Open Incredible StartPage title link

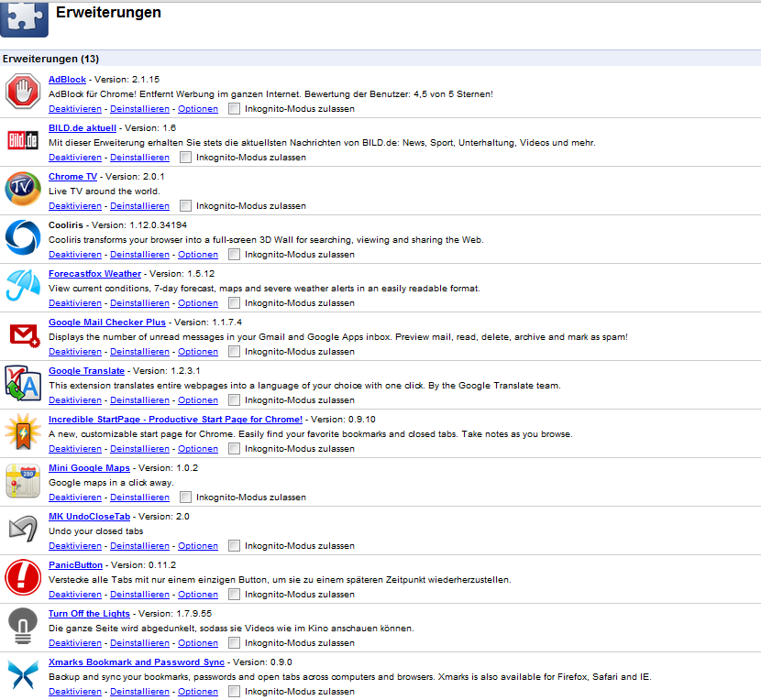[x=175, y=419]
